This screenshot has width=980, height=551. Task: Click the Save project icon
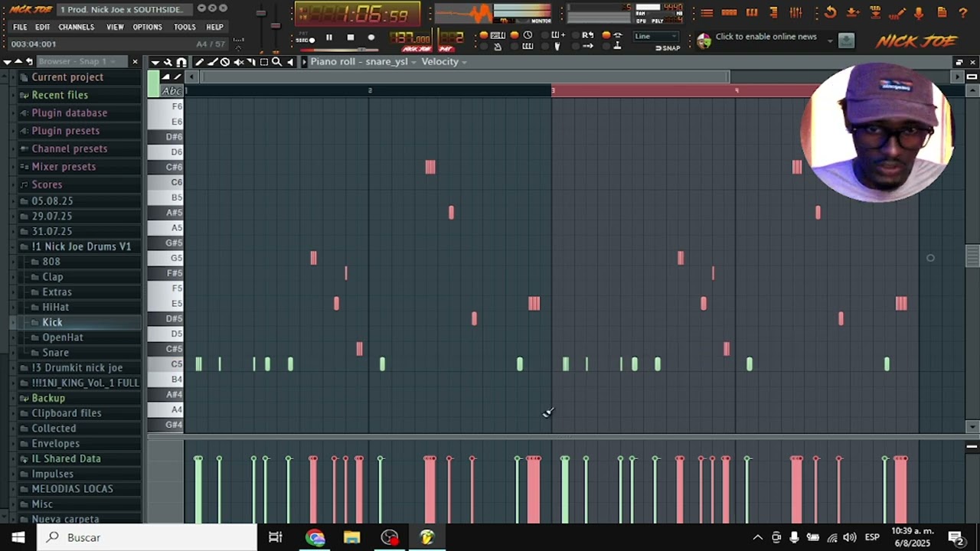(853, 13)
